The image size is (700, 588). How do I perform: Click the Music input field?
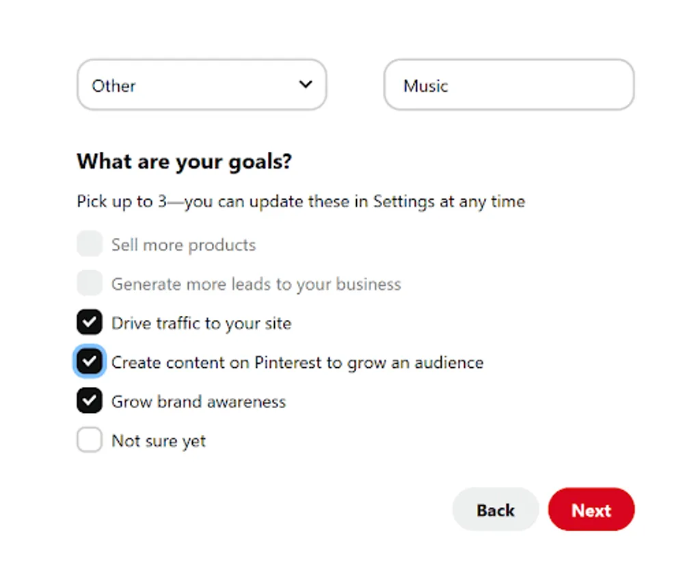pyautogui.click(x=509, y=85)
